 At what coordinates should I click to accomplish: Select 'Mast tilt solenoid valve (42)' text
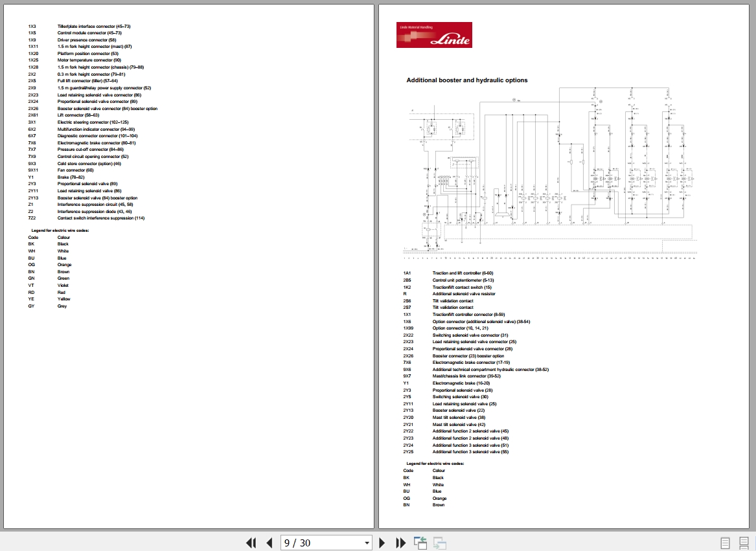pyautogui.click(x=459, y=425)
